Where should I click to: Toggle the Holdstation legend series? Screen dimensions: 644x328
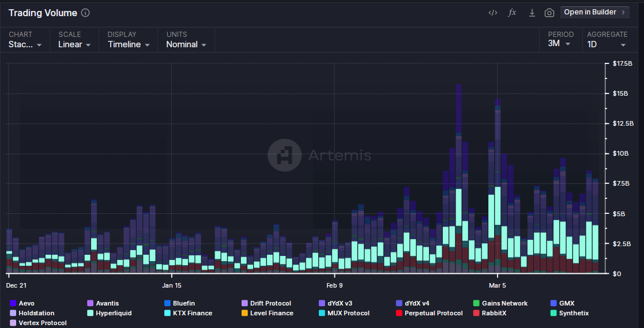[32, 313]
